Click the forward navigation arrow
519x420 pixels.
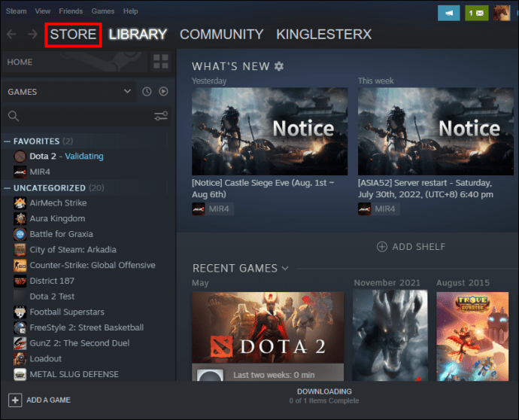(x=32, y=34)
